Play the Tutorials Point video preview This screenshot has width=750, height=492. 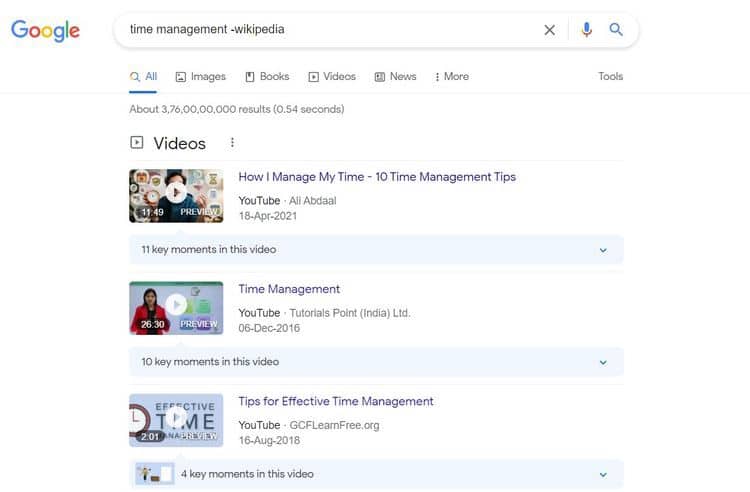(176, 306)
